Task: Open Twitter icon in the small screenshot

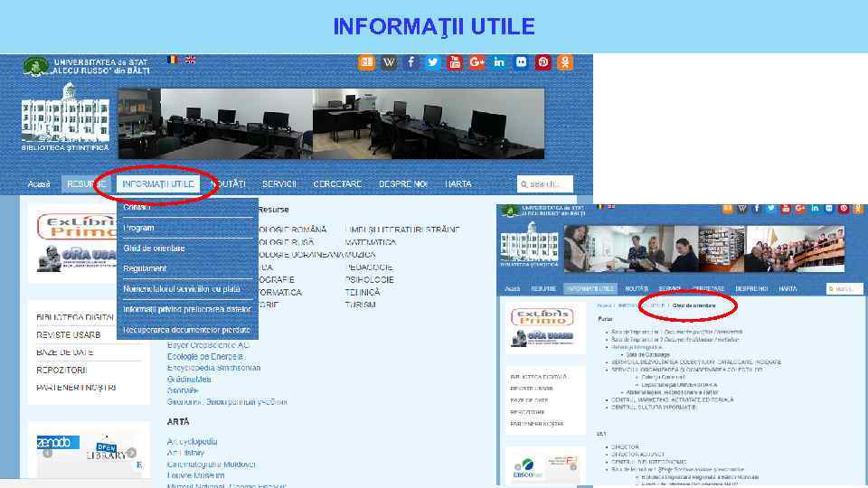Action: coord(770,209)
